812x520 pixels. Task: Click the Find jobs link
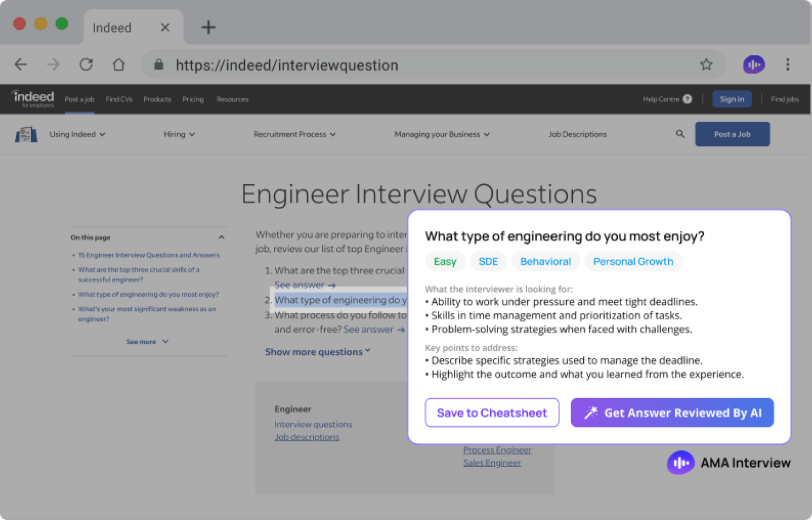[x=785, y=99]
